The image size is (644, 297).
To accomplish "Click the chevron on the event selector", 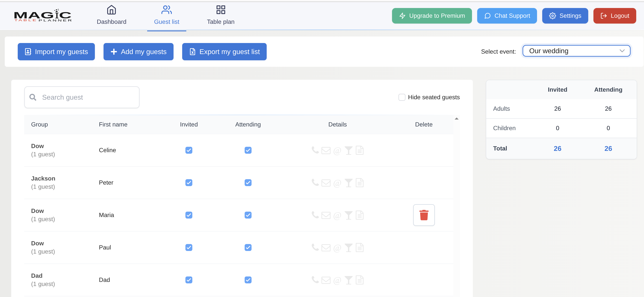I will pos(622,51).
